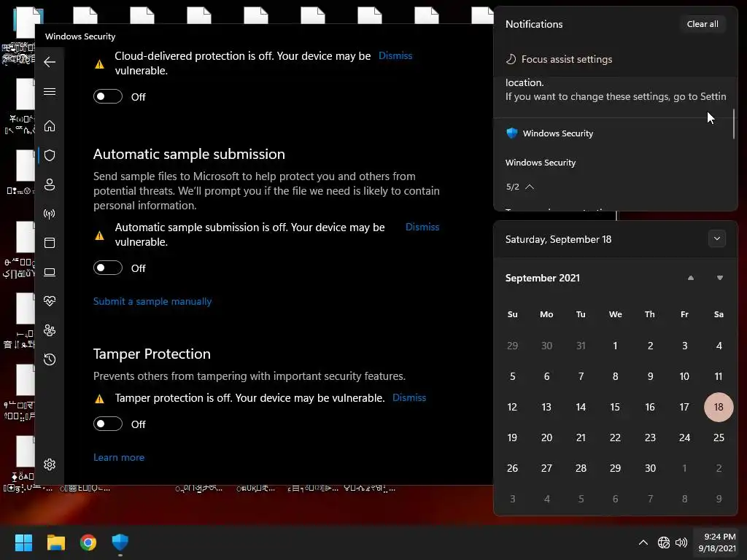The image size is (747, 560).
Task: Select September 18 in calendar
Action: tap(719, 407)
